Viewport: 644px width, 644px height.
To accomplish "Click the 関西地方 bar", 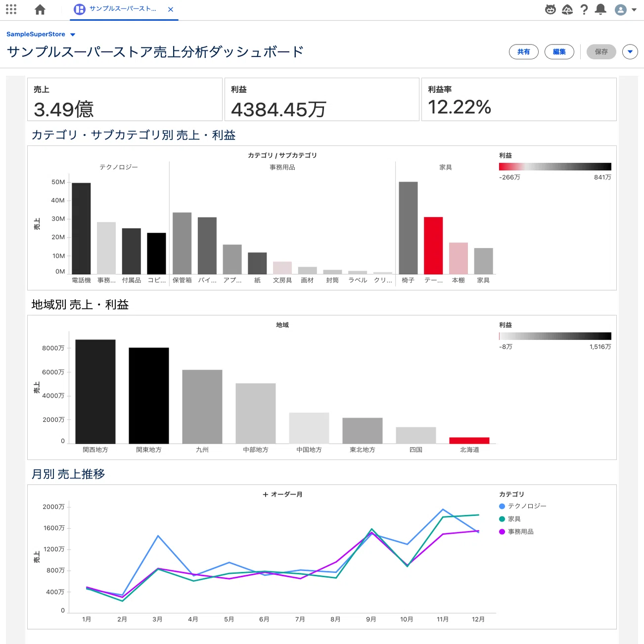I will (x=95, y=392).
